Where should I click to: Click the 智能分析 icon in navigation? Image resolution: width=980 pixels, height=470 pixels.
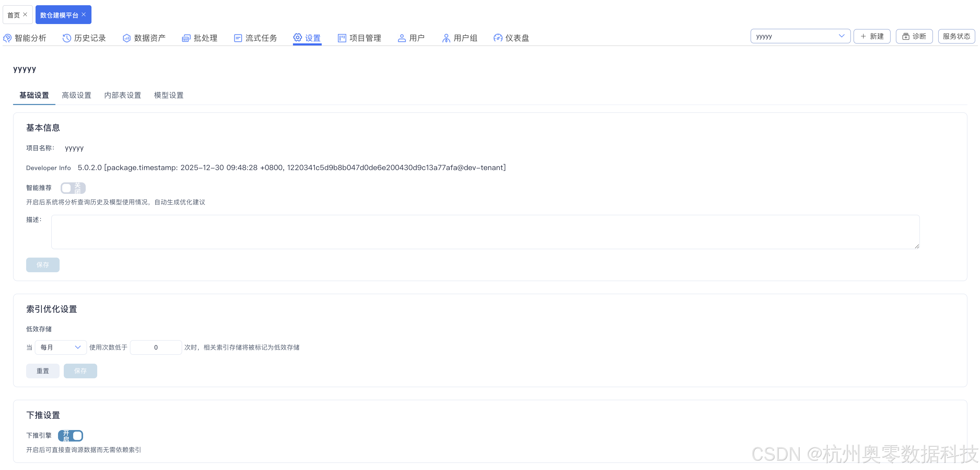click(x=7, y=38)
